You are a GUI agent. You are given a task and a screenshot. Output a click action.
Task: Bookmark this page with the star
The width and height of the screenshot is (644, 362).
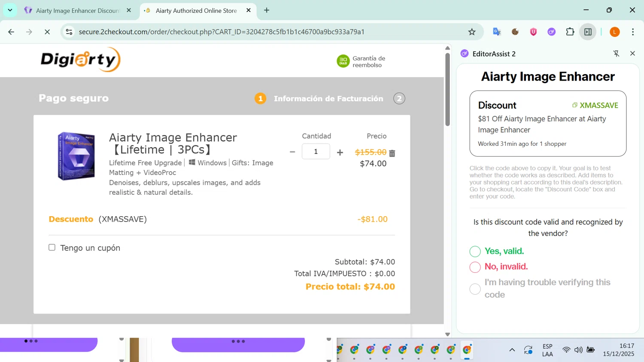tap(472, 32)
